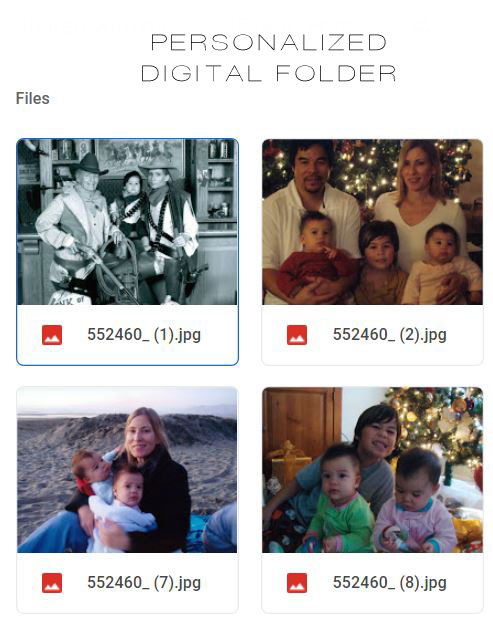Click the Personalized Digital Folder title
Image resolution: width=493 pixels, height=617 pixels.
(x=269, y=58)
